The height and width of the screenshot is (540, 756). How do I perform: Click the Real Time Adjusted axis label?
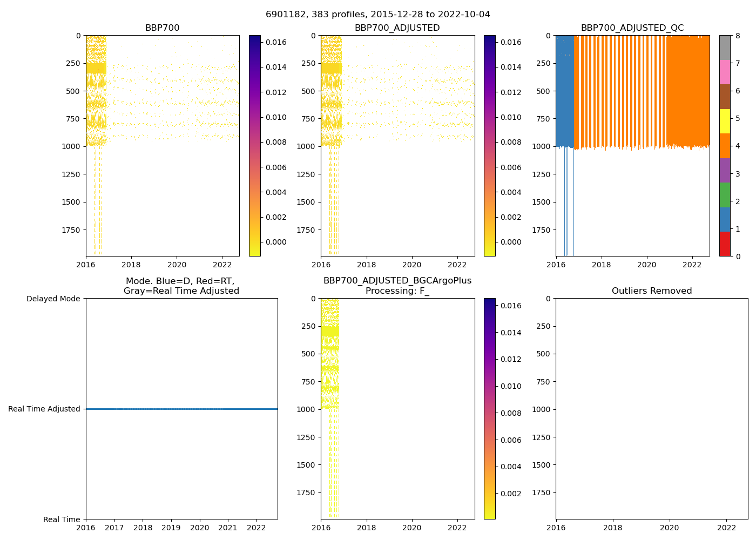44,409
